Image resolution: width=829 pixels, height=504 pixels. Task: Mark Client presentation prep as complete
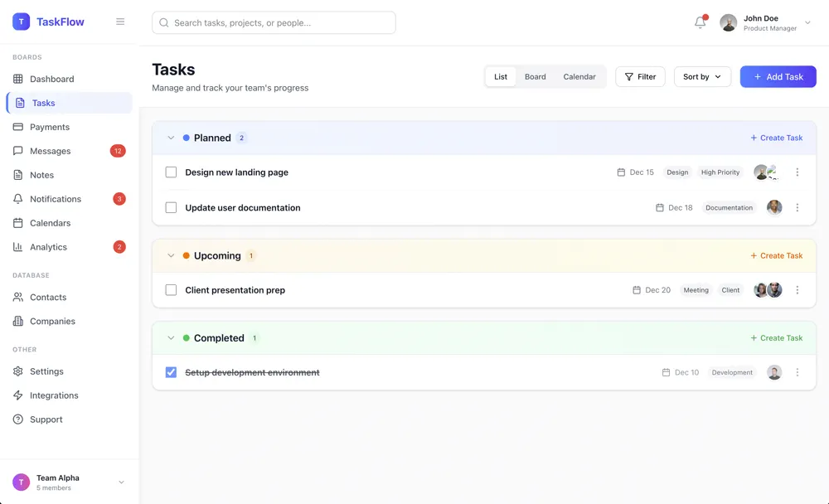(x=171, y=290)
